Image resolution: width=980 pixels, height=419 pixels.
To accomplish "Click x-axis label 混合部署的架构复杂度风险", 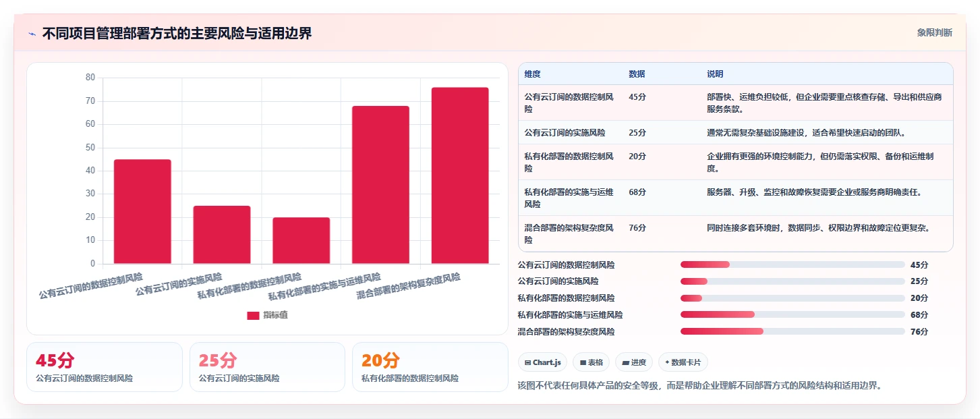I will click(x=409, y=287).
